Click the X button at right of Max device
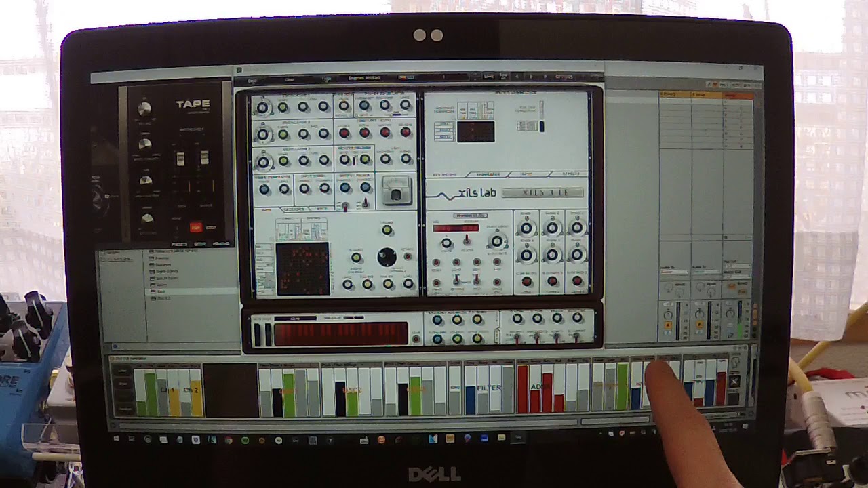The height and width of the screenshot is (488, 868). 734,382
